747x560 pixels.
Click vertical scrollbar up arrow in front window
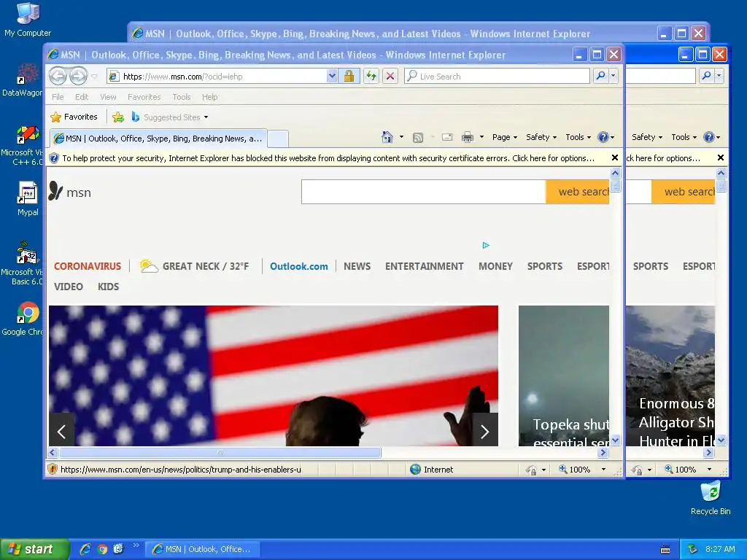coord(615,173)
